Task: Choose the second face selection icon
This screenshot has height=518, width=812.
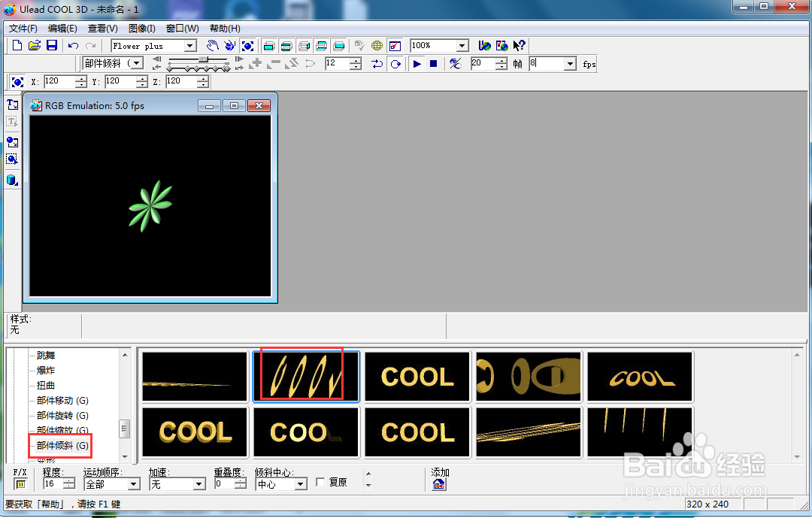Action: (286, 46)
